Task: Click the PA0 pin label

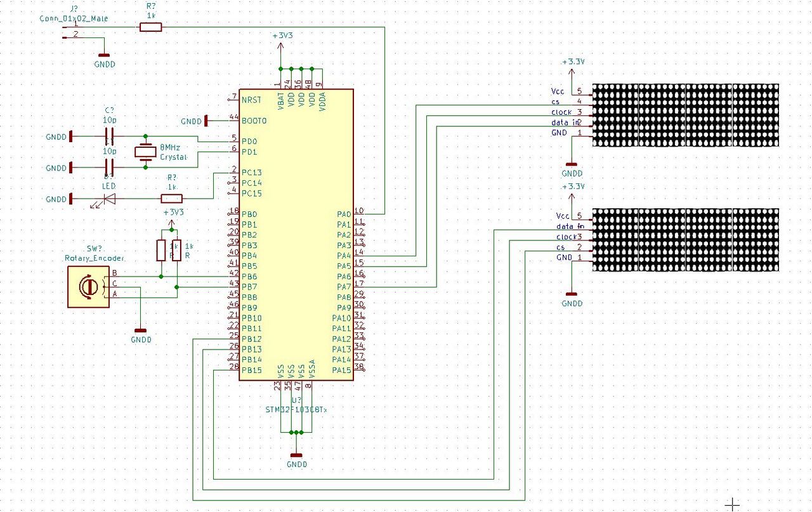Action: point(344,214)
